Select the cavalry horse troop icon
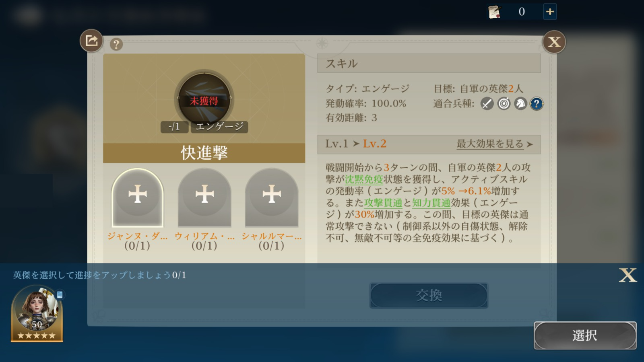Viewport: 644px width, 362px height. 520,104
